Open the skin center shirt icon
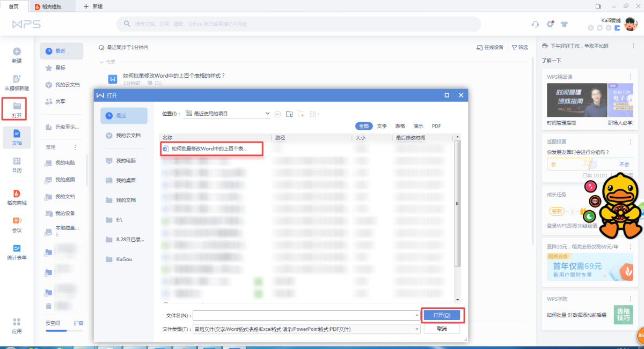644x349 pixels. (564, 24)
